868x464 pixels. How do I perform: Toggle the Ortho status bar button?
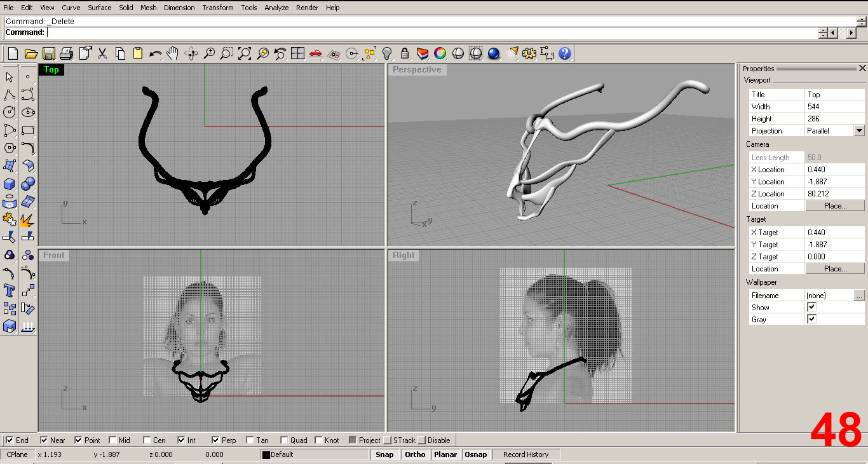point(415,454)
